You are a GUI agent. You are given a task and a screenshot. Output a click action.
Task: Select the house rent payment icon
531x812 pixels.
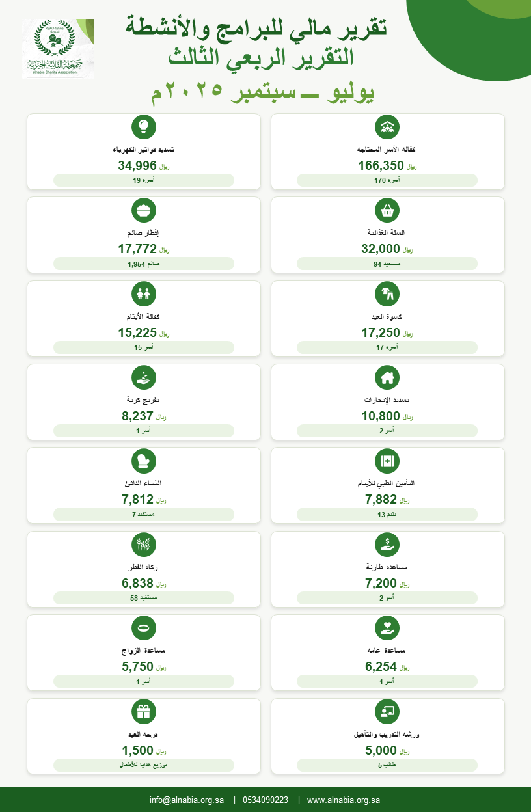tap(387, 377)
